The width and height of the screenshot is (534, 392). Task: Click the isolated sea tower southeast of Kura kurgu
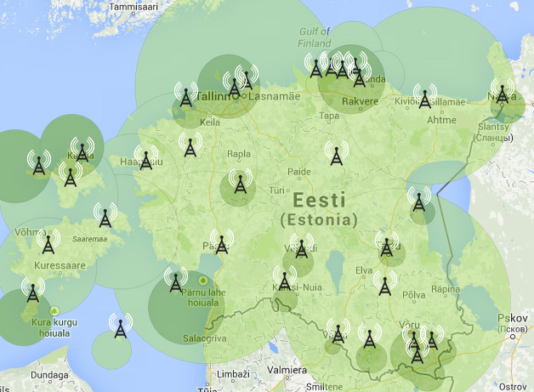[x=121, y=326]
